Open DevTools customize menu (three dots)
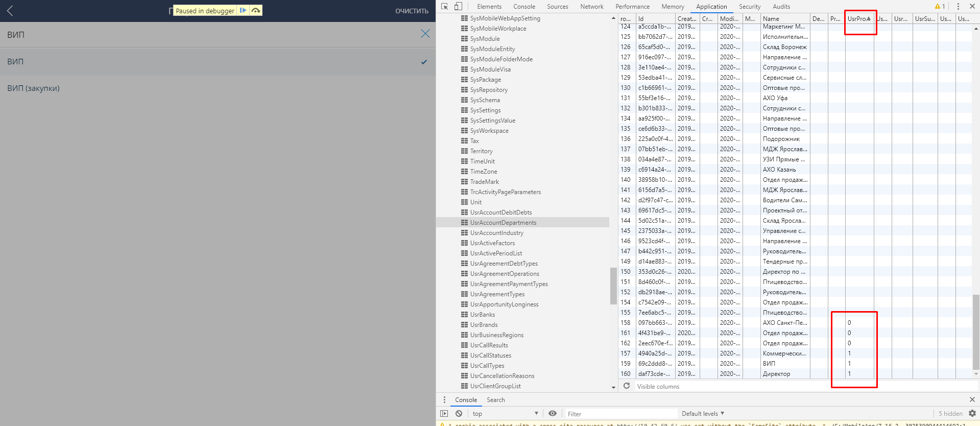This screenshot has height=426, width=980. pyautogui.click(x=958, y=6)
